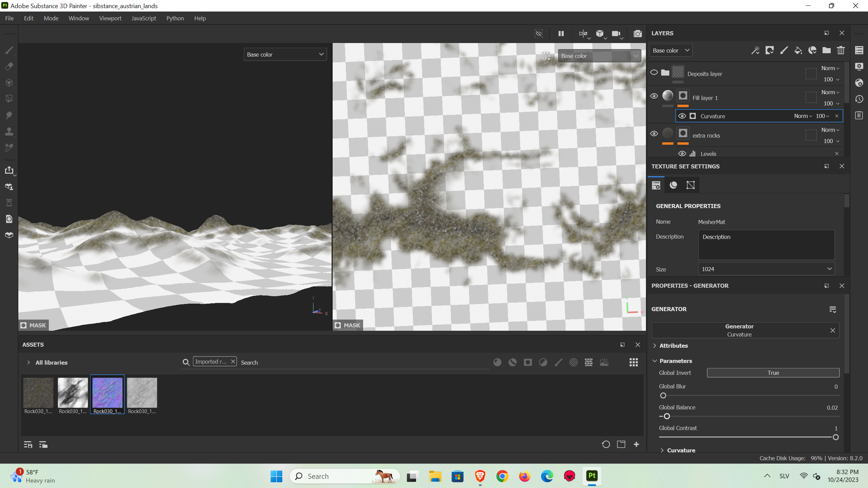The height and width of the screenshot is (488, 868).
Task: Open the generator presets menu icon
Action: point(833,309)
